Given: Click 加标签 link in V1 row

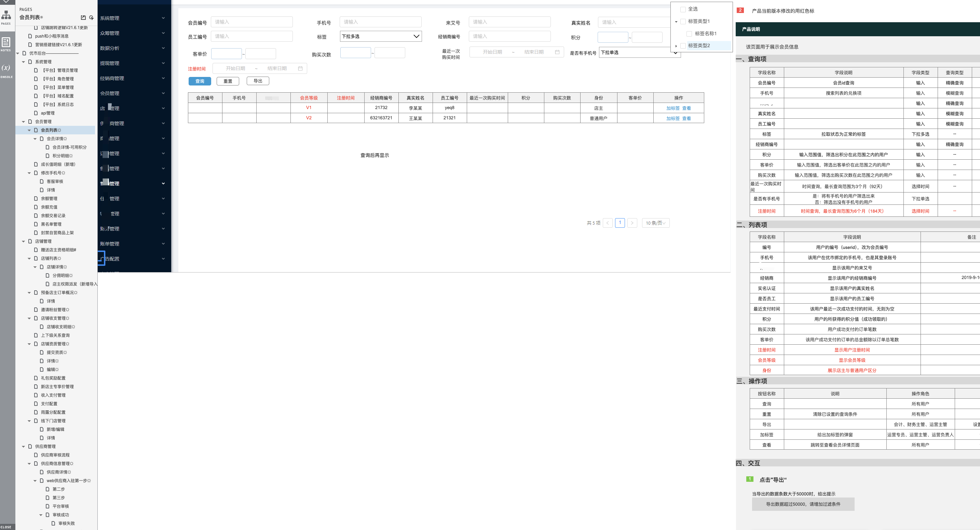Looking at the screenshot, I should click(672, 108).
